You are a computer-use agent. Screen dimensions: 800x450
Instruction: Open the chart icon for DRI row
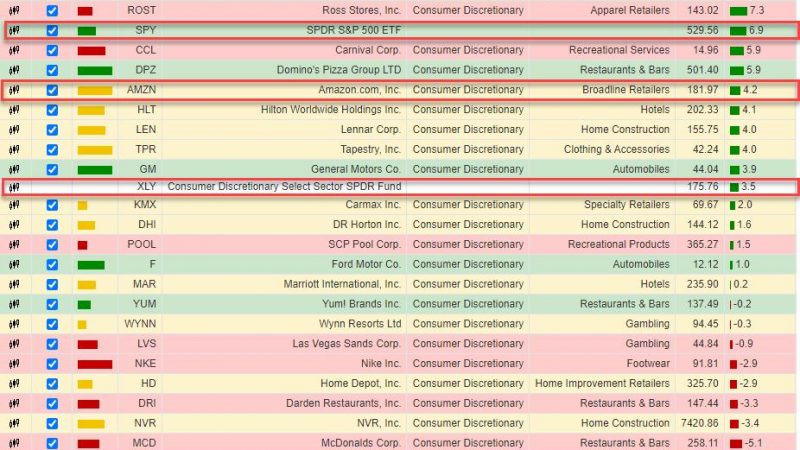click(x=14, y=404)
